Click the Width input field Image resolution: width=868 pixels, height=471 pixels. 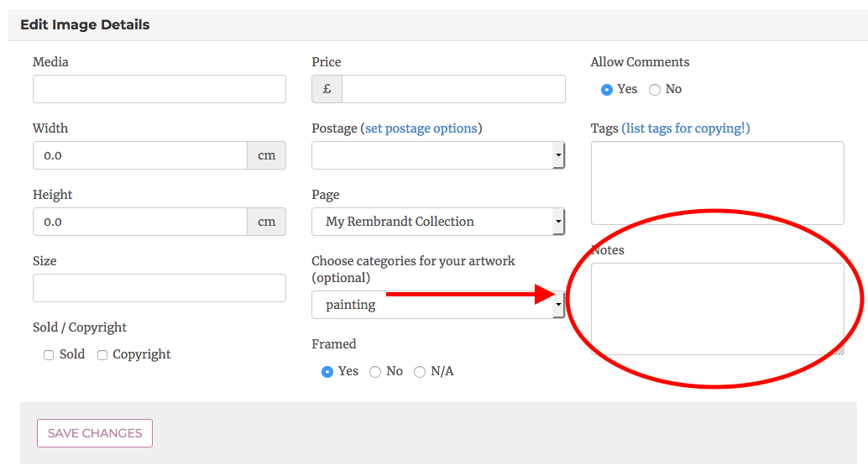(139, 155)
